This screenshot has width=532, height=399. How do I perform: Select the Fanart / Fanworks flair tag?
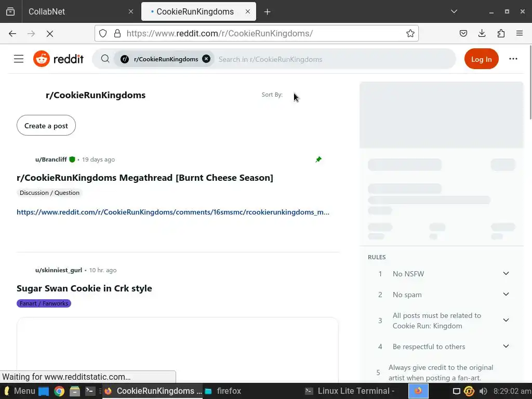44,303
